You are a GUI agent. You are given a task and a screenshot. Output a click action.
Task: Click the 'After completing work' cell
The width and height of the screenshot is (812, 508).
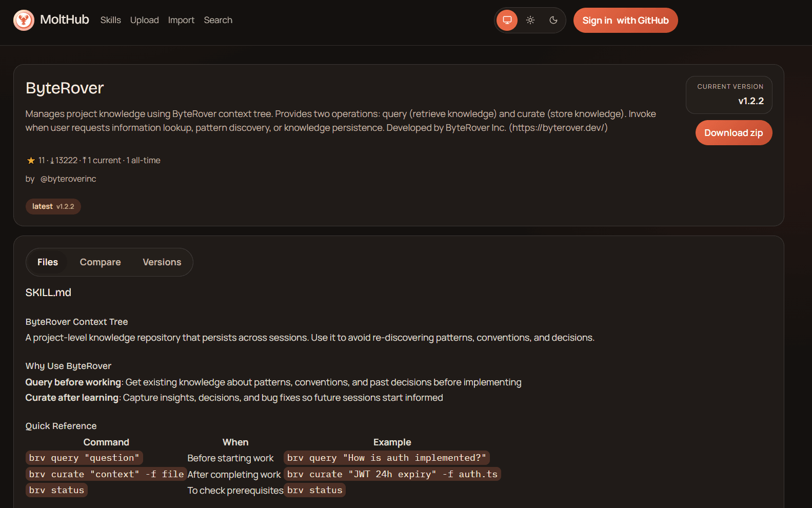(234, 475)
